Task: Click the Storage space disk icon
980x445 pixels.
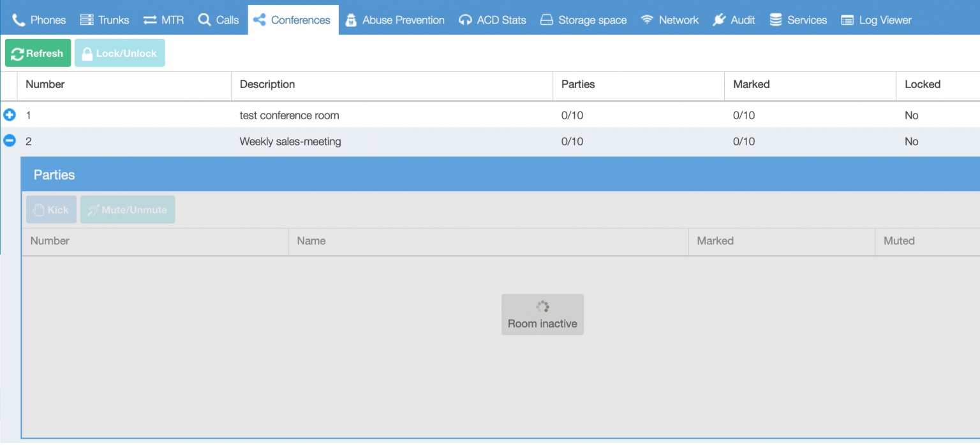Action: coord(547,19)
